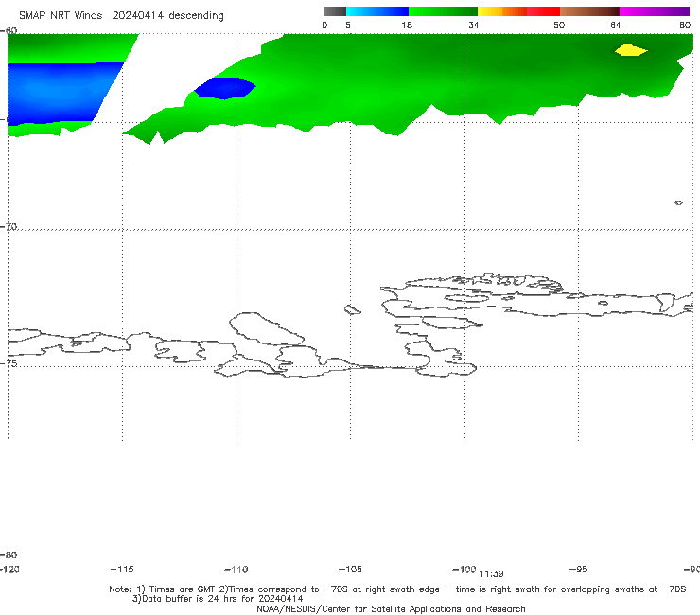Click the small island outline near -105 longitude
Image resolution: width=700 pixels, height=615 pixels.
click(352, 309)
